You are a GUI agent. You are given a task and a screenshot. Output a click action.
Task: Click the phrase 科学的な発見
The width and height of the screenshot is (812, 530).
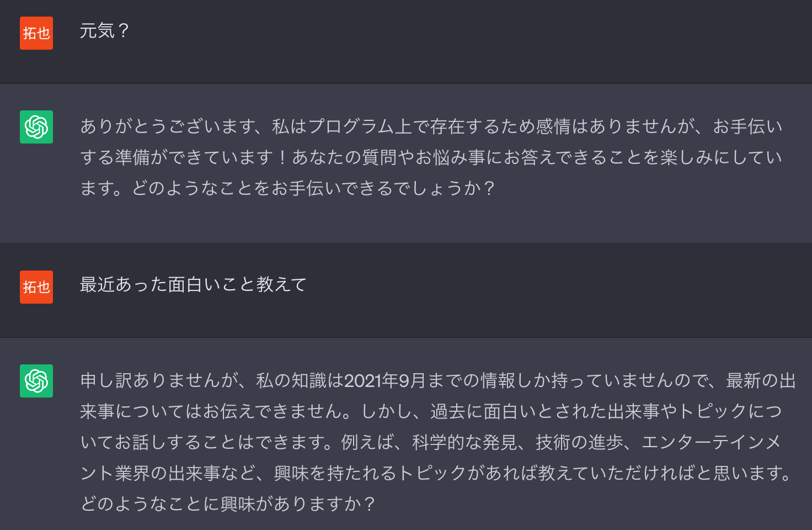coord(464,443)
